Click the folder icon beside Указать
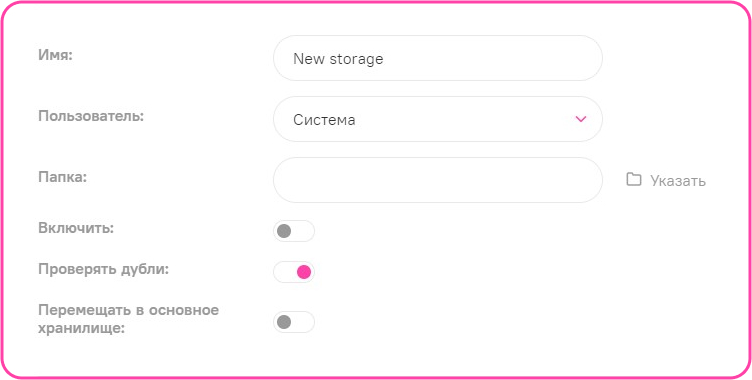The height and width of the screenshot is (380, 752). (634, 180)
